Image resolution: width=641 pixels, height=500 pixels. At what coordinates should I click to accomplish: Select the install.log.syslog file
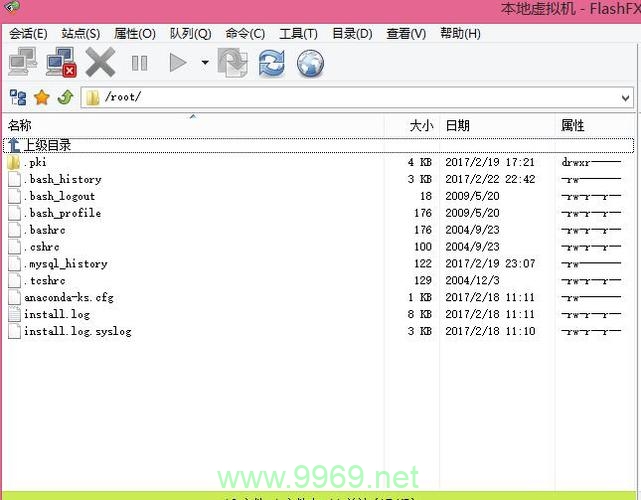78,331
